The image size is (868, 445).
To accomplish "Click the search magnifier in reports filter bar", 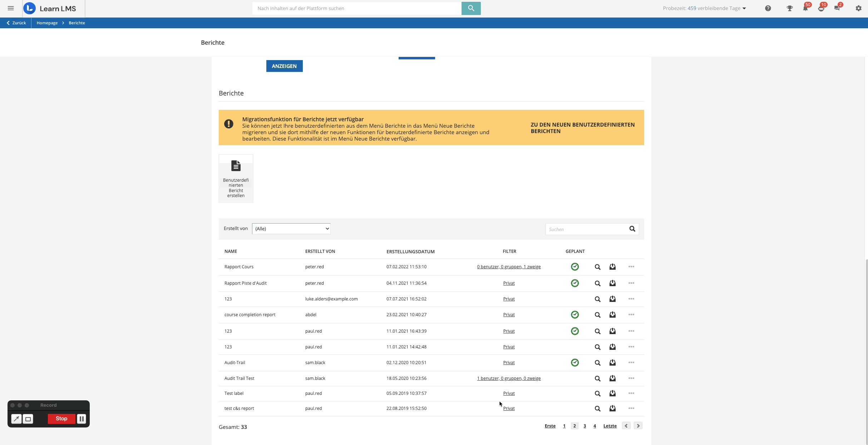I will pos(632,229).
